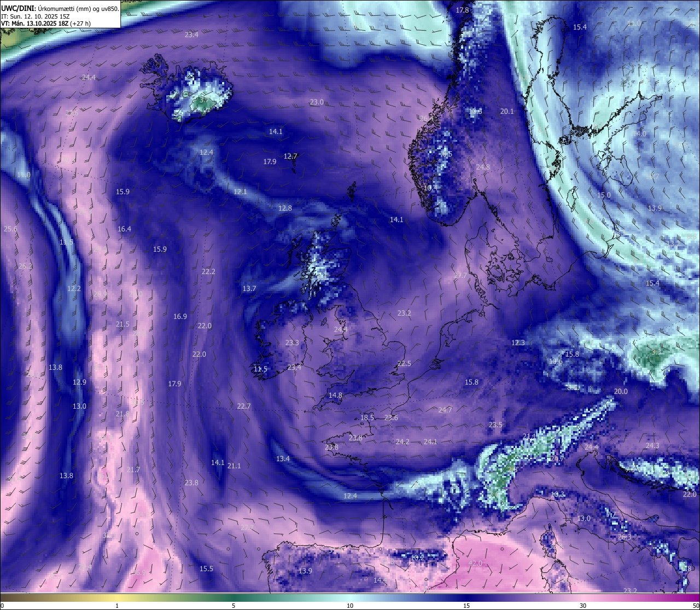This screenshot has width=700, height=610.
Task: Click the 42.0 value on the map
Action: (x=475, y=563)
